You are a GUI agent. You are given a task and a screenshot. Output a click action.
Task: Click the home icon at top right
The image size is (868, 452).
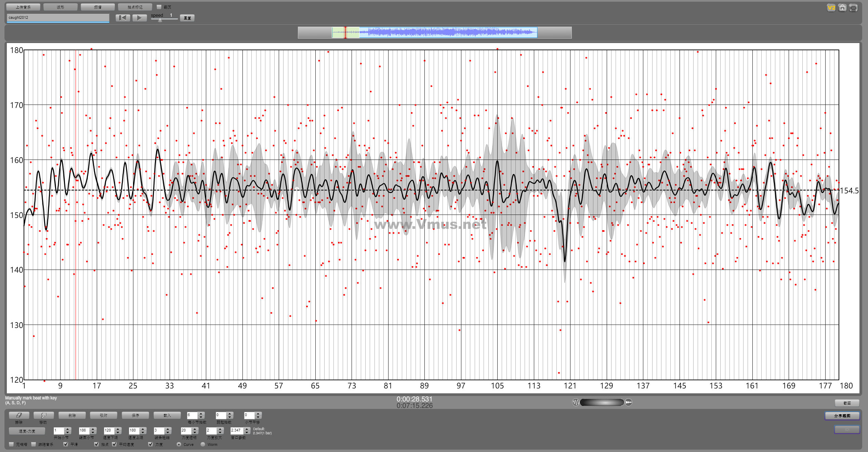(842, 8)
